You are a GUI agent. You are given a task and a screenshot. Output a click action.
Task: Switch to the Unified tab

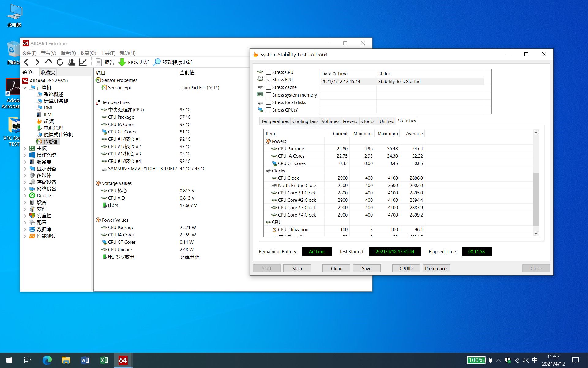tap(387, 121)
